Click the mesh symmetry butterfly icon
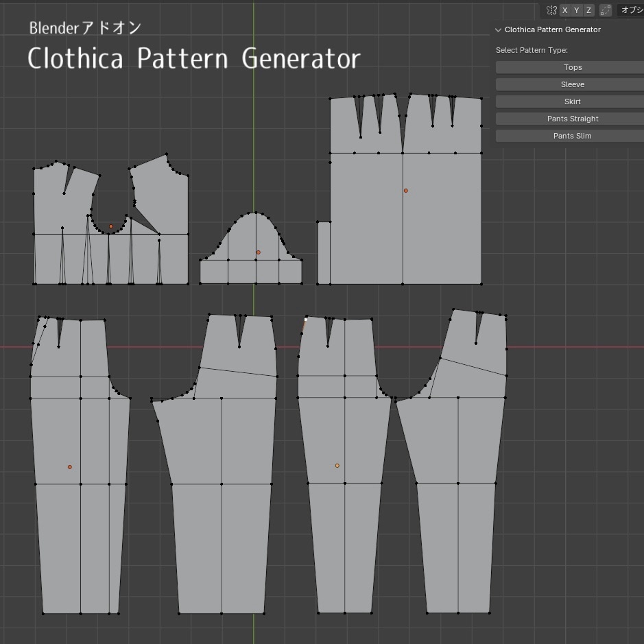The image size is (644, 644). pos(551,10)
